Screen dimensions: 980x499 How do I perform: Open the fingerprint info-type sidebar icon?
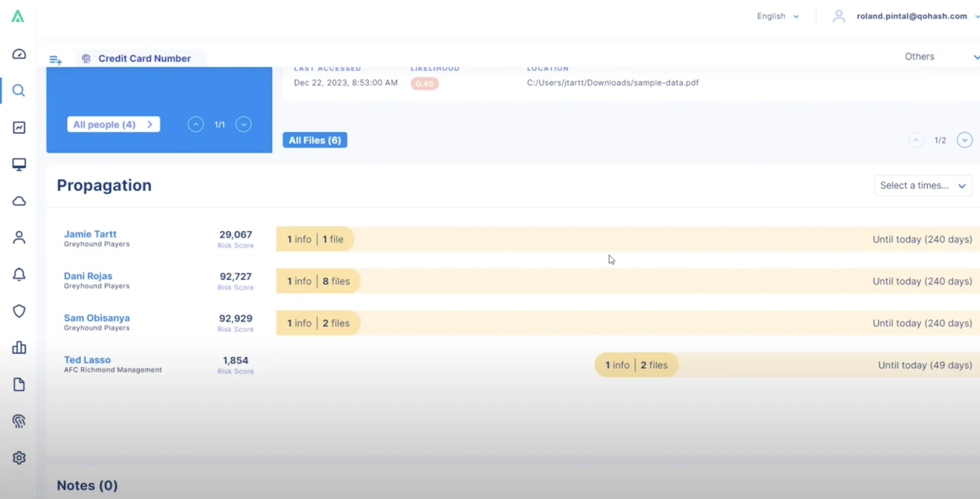click(19, 421)
